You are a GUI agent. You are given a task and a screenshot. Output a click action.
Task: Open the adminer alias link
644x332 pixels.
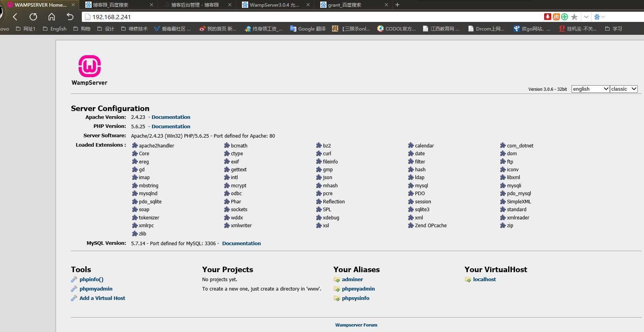(352, 279)
